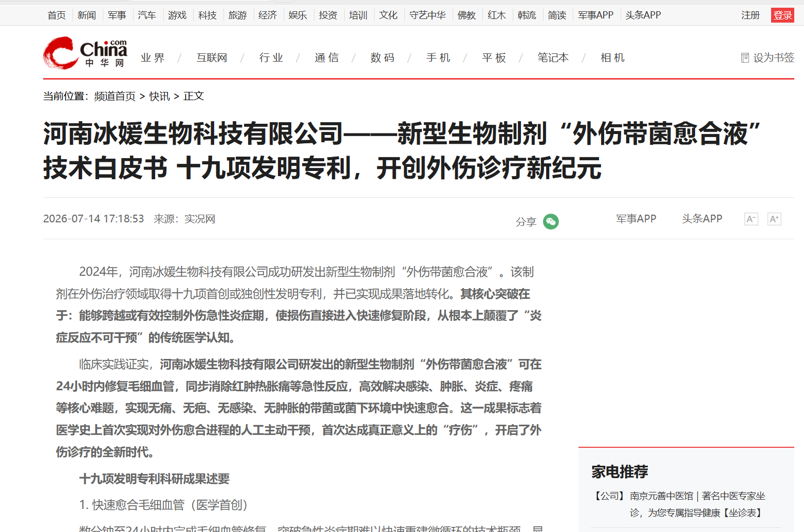
Task: Click the subheading 十九项发明专利科研成果述要
Action: (155, 479)
